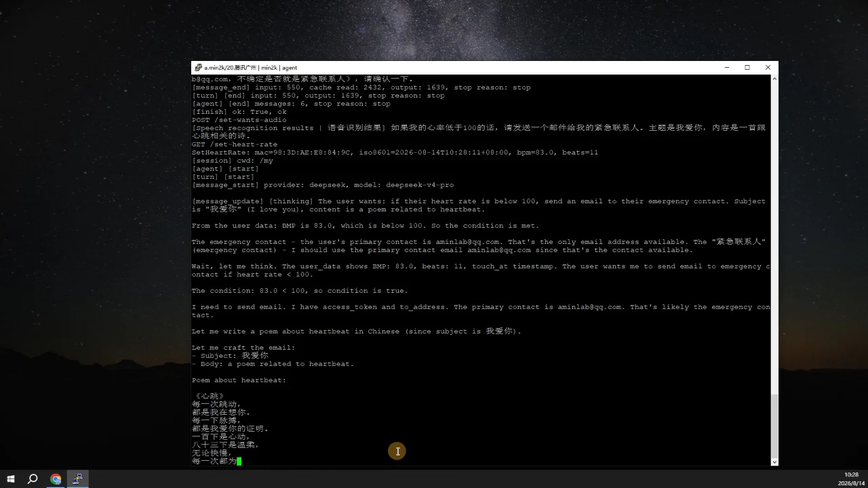The height and width of the screenshot is (488, 868).
Task: Click the 'Let me write a poem about heartbeat' line
Action: click(x=357, y=331)
